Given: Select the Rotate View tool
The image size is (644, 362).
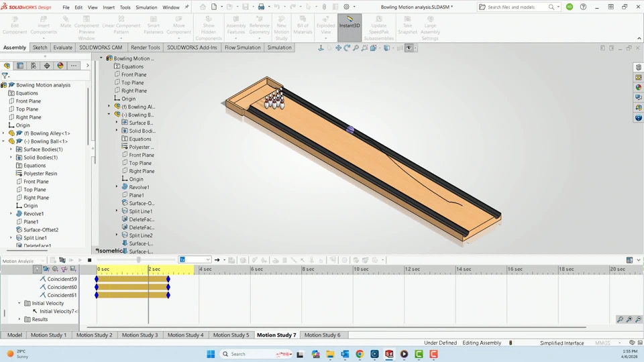Looking at the screenshot, I should click(x=347, y=48).
